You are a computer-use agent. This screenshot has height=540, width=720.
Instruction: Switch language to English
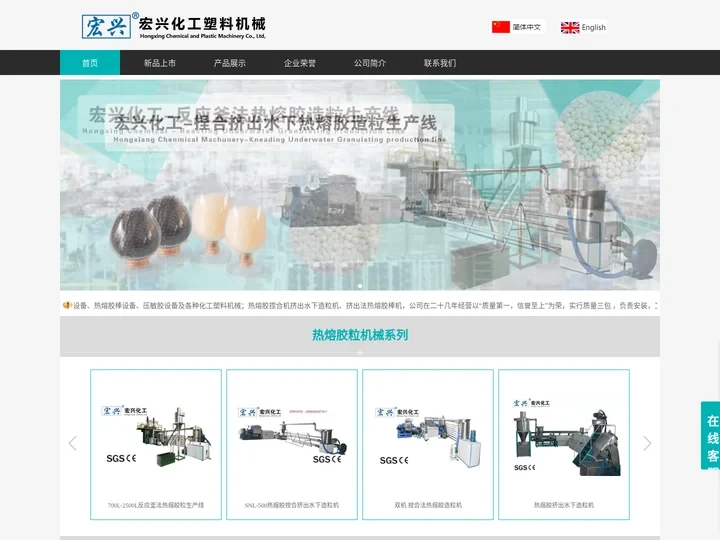pyautogui.click(x=593, y=28)
